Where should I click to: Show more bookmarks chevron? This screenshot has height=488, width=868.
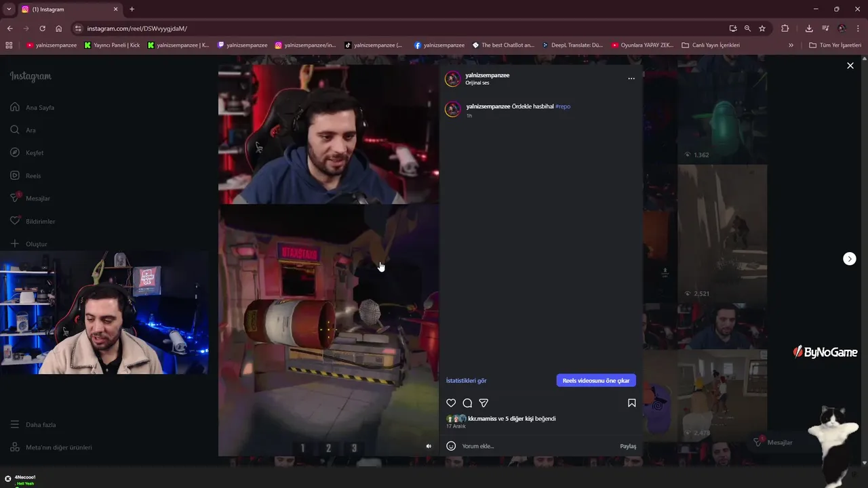pyautogui.click(x=791, y=45)
